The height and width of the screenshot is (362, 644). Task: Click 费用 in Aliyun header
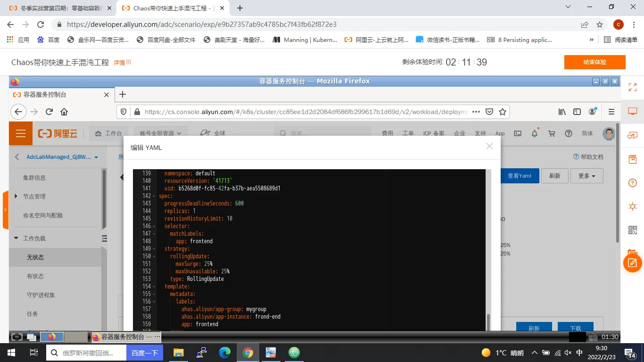pos(388,134)
